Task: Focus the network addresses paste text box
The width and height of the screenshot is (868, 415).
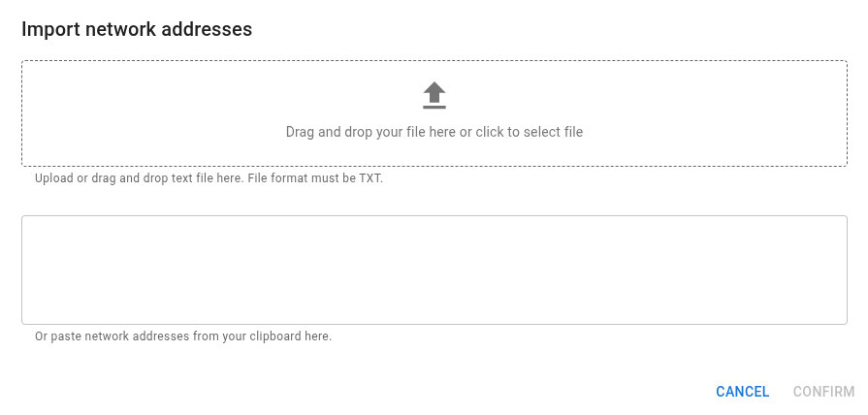Action: pos(434,270)
